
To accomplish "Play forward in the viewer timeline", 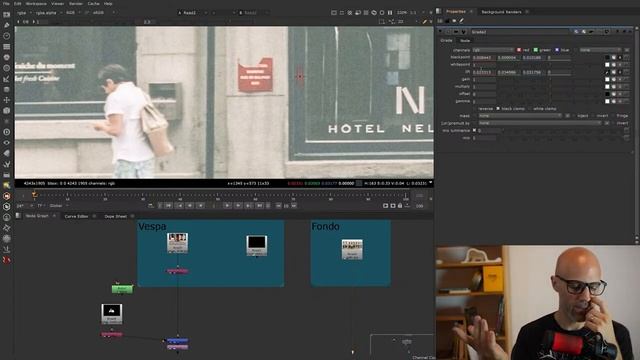I will (227, 206).
